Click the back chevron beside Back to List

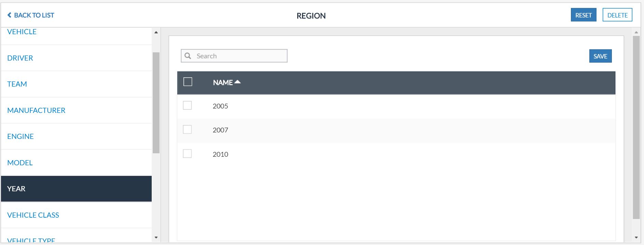click(x=9, y=15)
